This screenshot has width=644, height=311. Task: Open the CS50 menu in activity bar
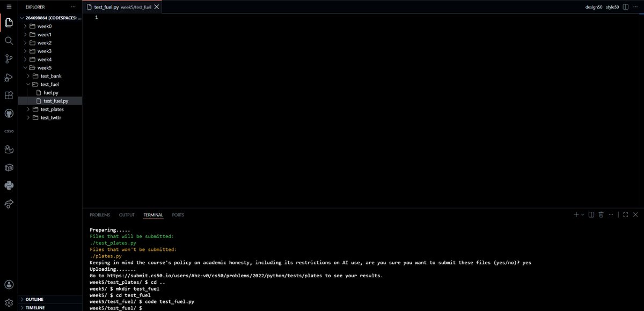(9, 131)
